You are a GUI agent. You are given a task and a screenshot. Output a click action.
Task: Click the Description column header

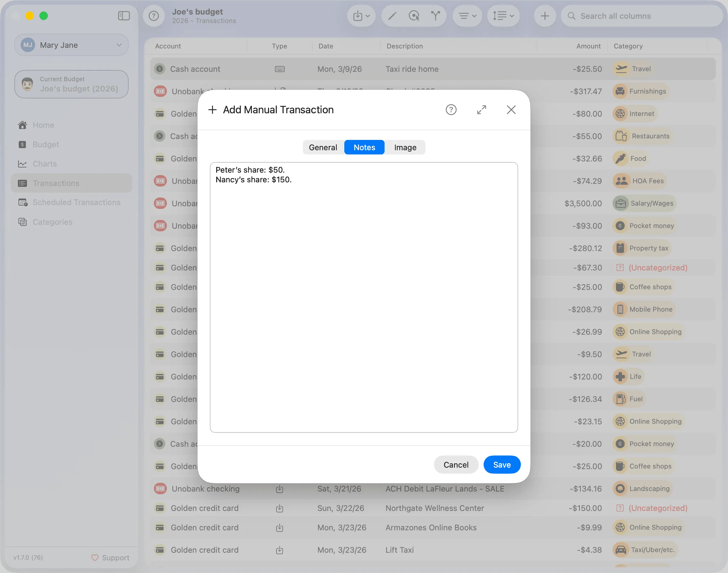coord(405,46)
